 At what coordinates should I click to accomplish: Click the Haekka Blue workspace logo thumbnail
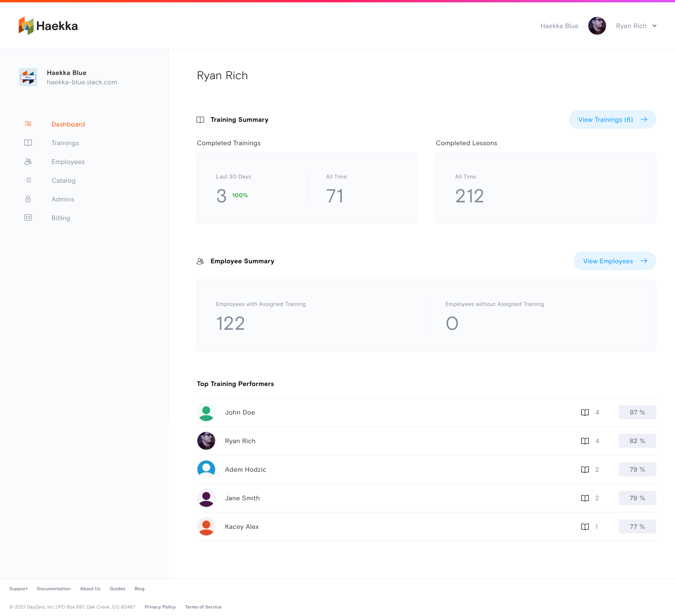[28, 77]
